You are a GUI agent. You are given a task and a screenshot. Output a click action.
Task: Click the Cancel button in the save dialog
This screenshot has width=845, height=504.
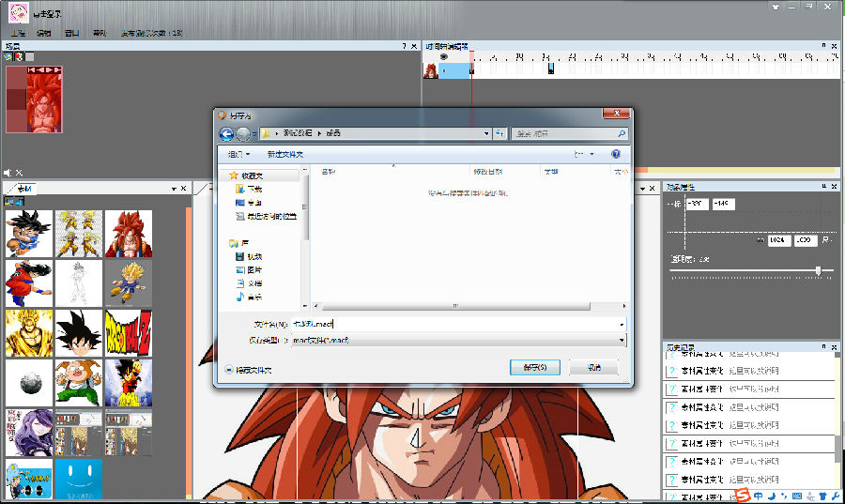[x=593, y=367]
